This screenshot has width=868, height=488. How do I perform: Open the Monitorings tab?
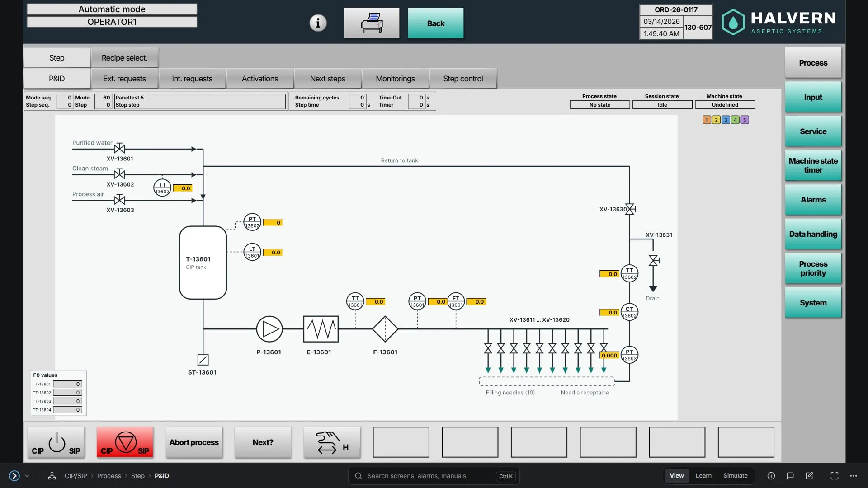(395, 79)
